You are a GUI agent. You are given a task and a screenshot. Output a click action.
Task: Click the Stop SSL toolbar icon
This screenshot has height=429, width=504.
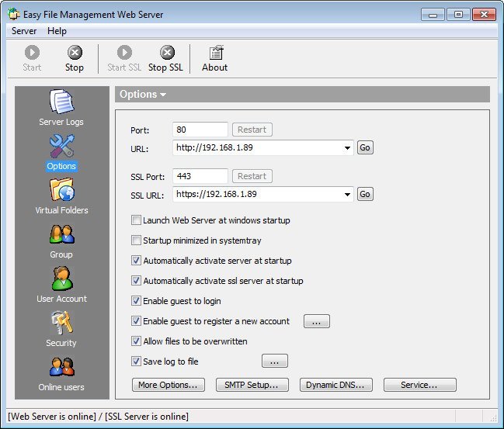(x=166, y=58)
